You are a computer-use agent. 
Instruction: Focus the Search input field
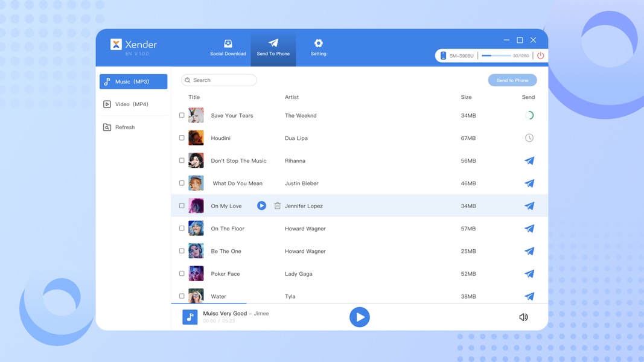219,80
